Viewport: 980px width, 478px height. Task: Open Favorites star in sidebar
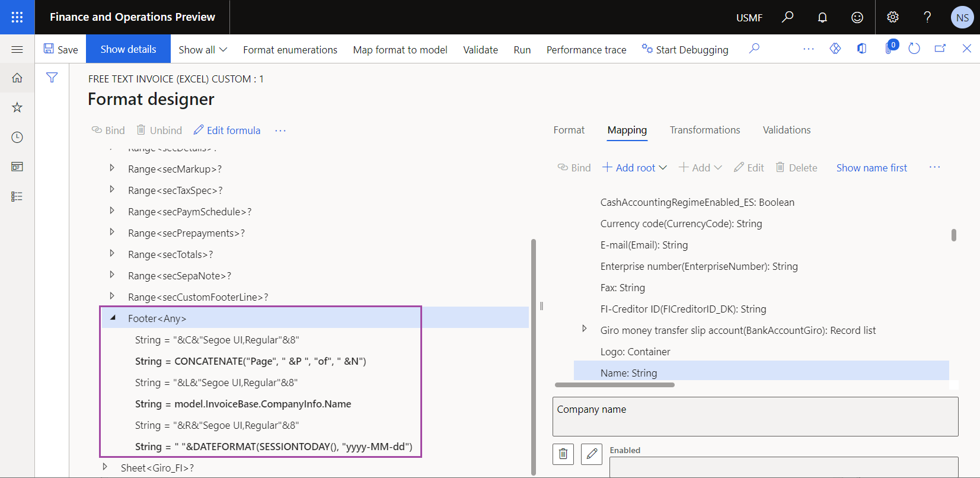[17, 107]
